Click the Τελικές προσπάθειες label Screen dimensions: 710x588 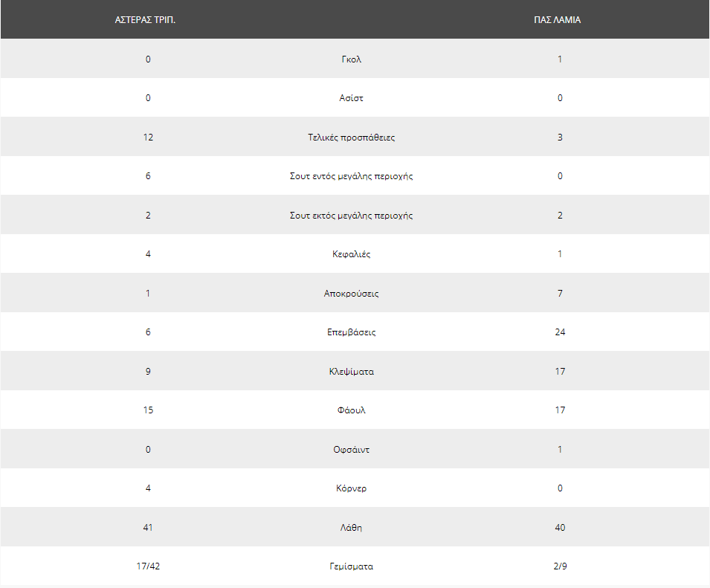coord(352,138)
